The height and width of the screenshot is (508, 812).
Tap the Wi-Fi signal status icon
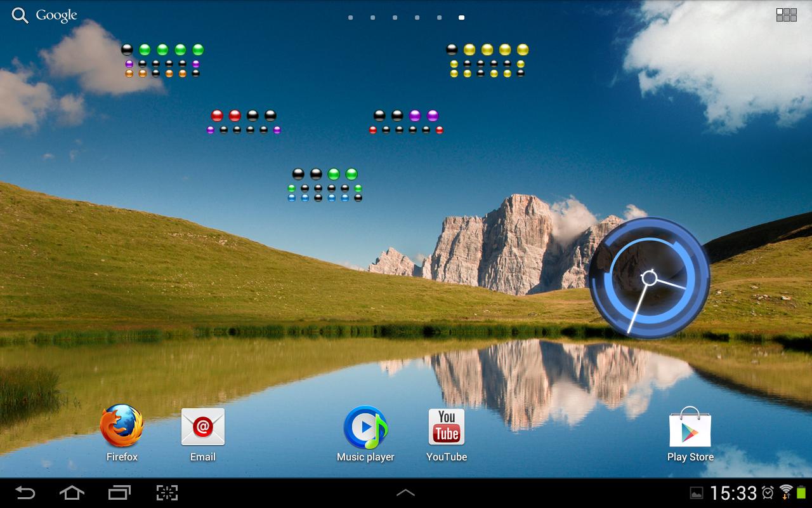coord(786,492)
